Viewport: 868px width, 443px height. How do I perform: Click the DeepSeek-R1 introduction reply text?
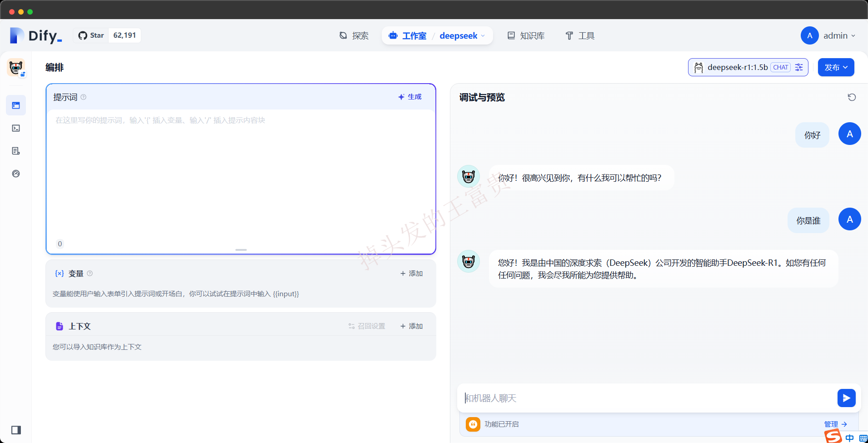coord(662,269)
